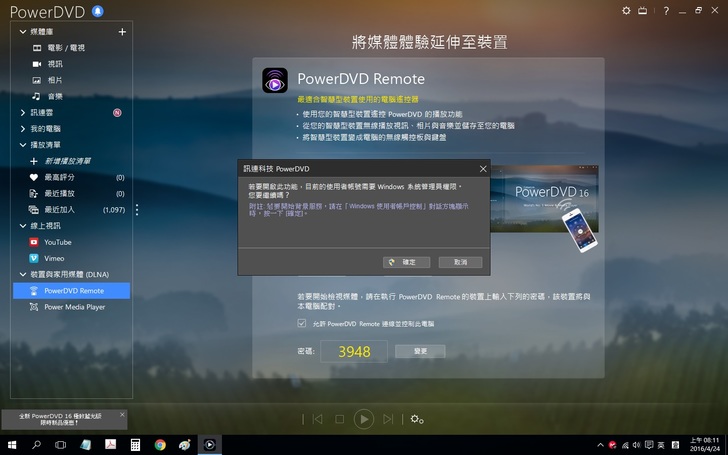Click the network tray icon
This screenshot has width=728, height=455.
click(625, 445)
